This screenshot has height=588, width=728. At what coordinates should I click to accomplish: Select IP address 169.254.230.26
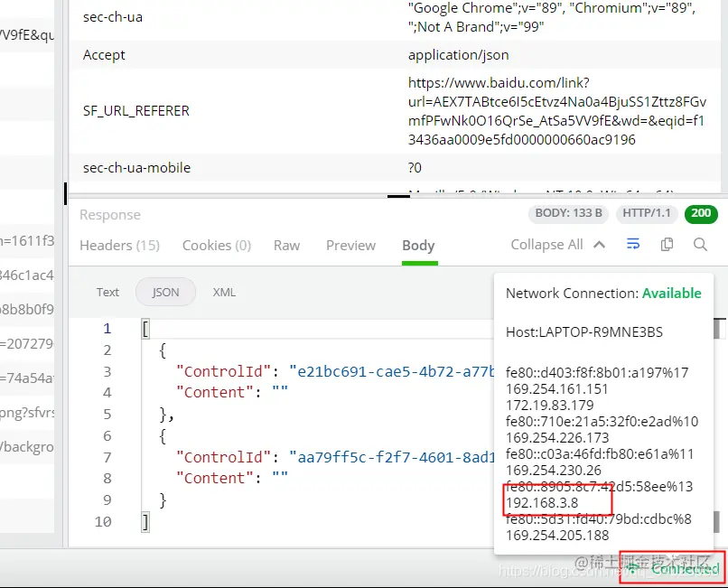(554, 470)
